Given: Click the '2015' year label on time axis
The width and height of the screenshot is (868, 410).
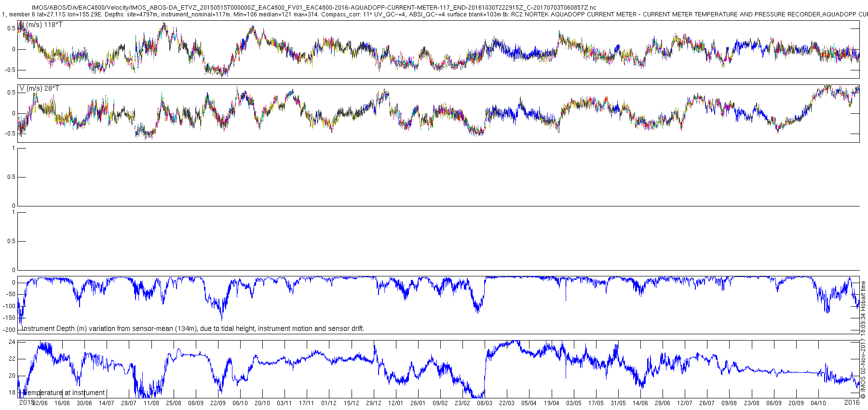Looking at the screenshot, I should (x=26, y=402).
